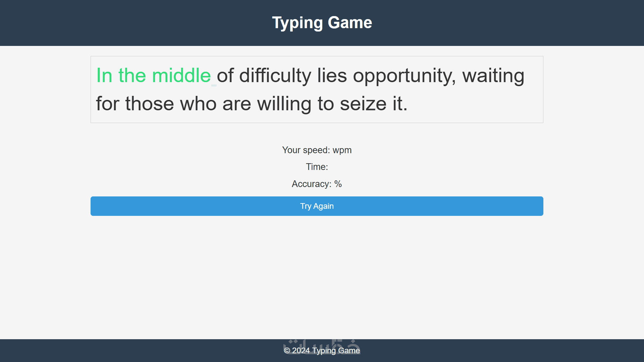This screenshot has height=362, width=644.
Task: Click the Try Again button
Action: (317, 206)
